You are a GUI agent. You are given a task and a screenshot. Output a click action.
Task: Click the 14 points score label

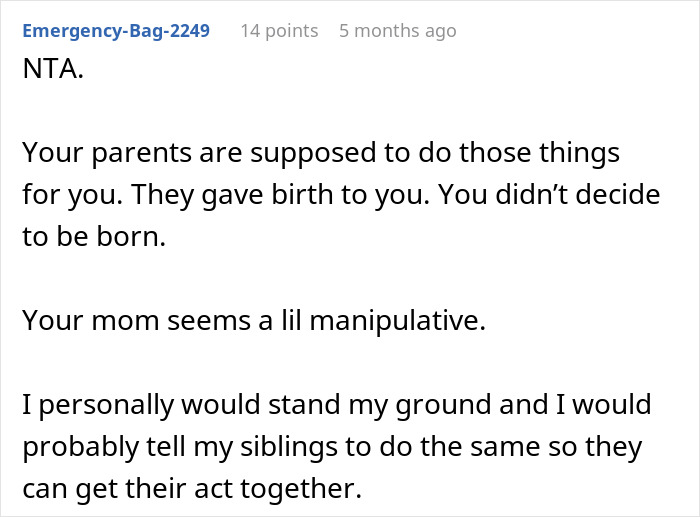point(278,30)
